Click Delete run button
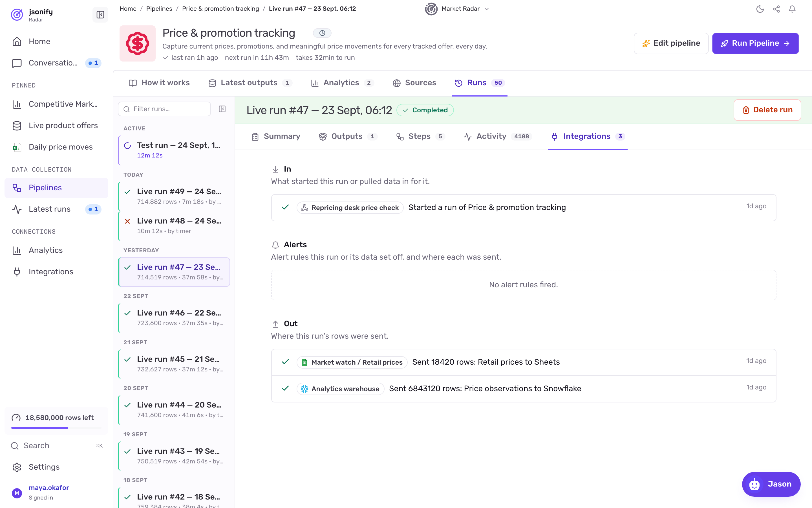This screenshot has width=812, height=508. pyautogui.click(x=767, y=110)
